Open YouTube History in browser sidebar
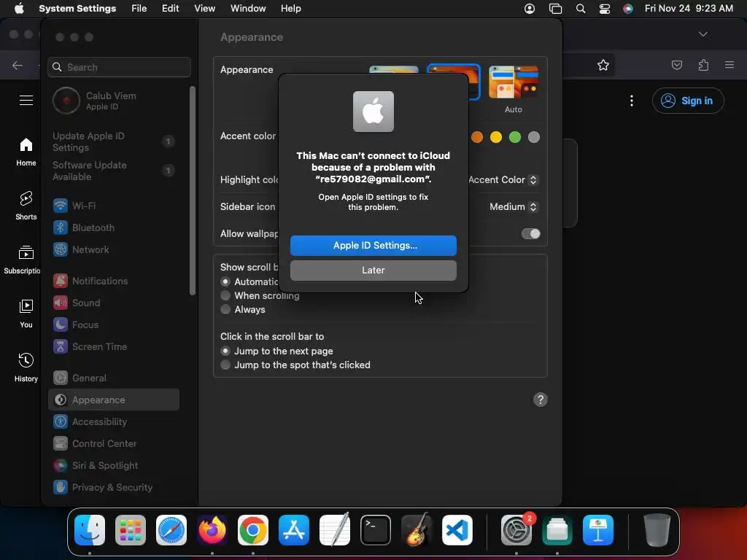 26,367
